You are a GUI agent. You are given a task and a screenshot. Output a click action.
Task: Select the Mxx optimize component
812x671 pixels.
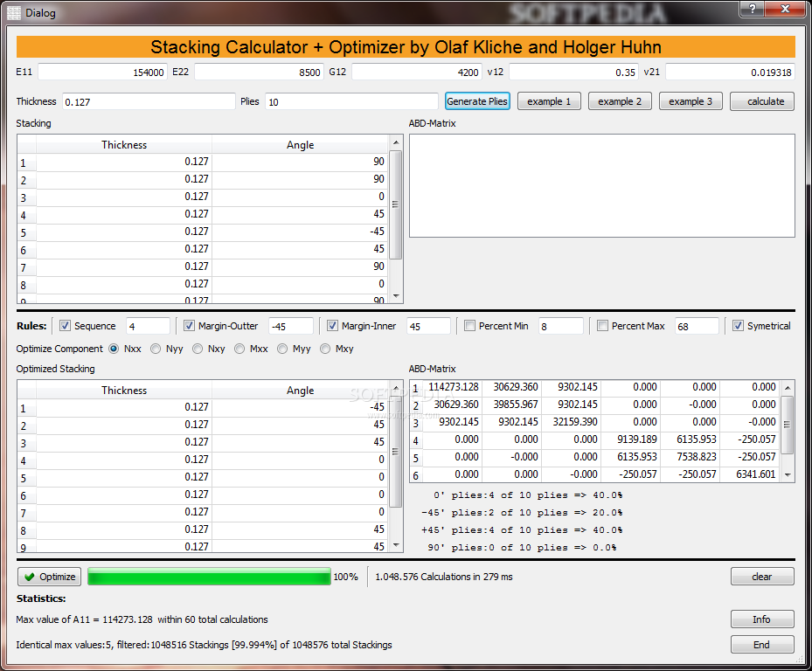(x=239, y=349)
